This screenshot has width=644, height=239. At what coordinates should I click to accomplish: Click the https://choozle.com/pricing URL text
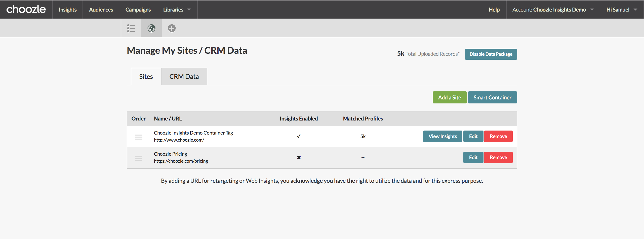181,161
